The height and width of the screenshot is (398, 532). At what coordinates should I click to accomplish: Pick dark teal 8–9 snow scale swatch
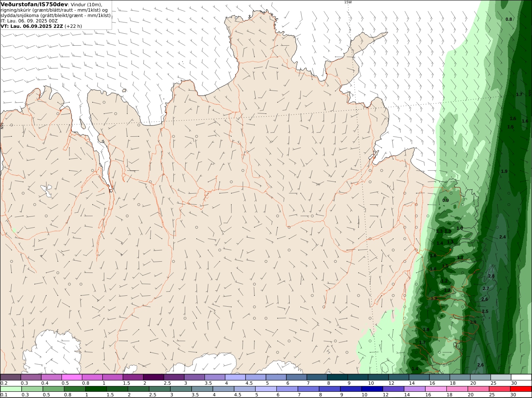338,377
